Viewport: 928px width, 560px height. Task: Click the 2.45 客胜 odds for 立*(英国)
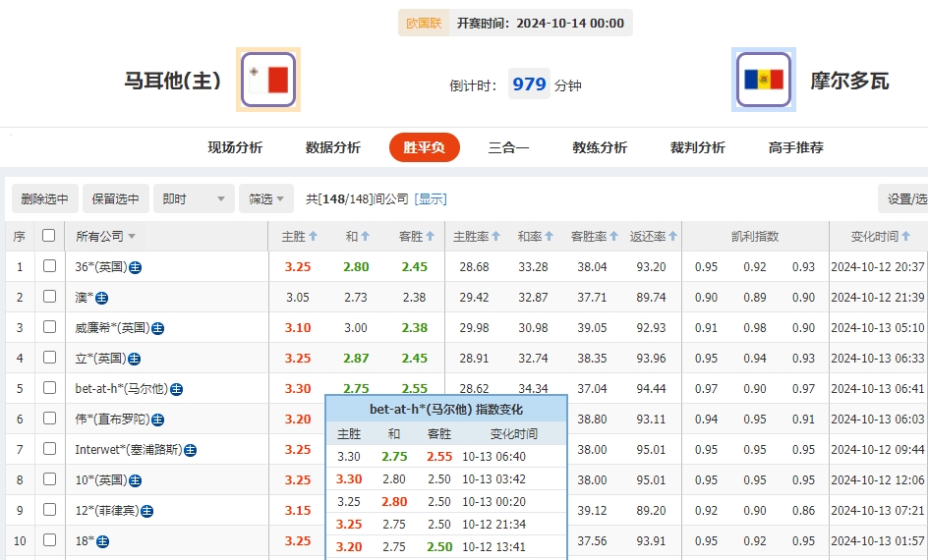[x=414, y=359]
